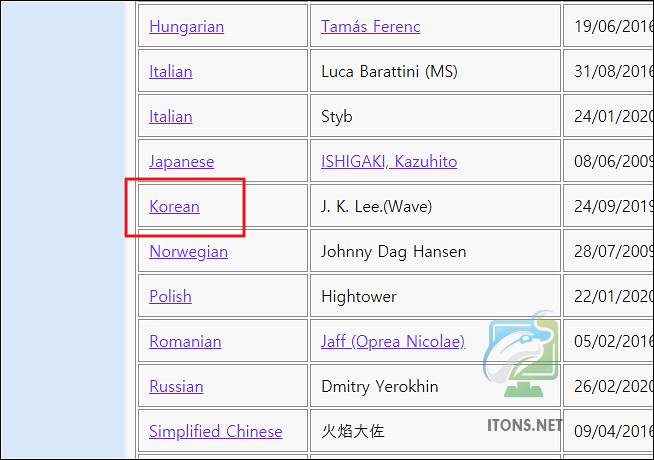Select Italian link in Luca Barattini row
The width and height of the screenshot is (654, 460).
(x=170, y=72)
